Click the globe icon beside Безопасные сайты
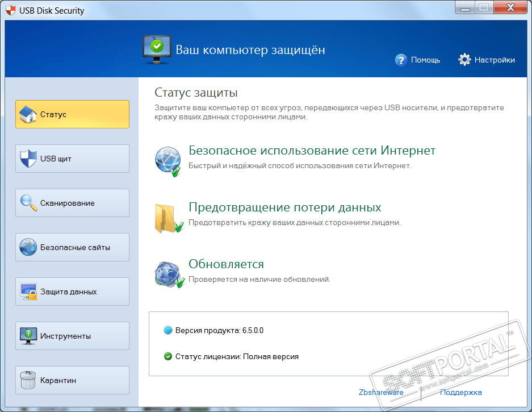This screenshot has width=532, height=412. (x=28, y=247)
